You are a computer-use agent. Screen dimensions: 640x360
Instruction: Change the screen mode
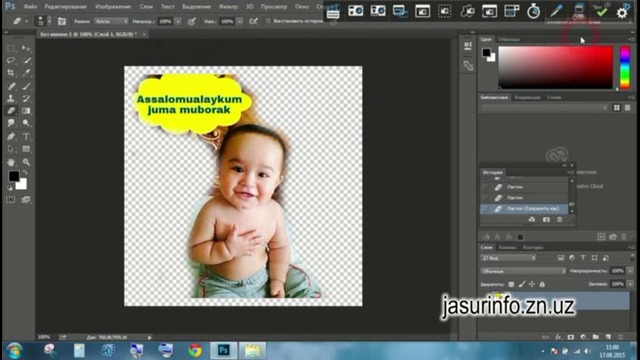coord(26,200)
